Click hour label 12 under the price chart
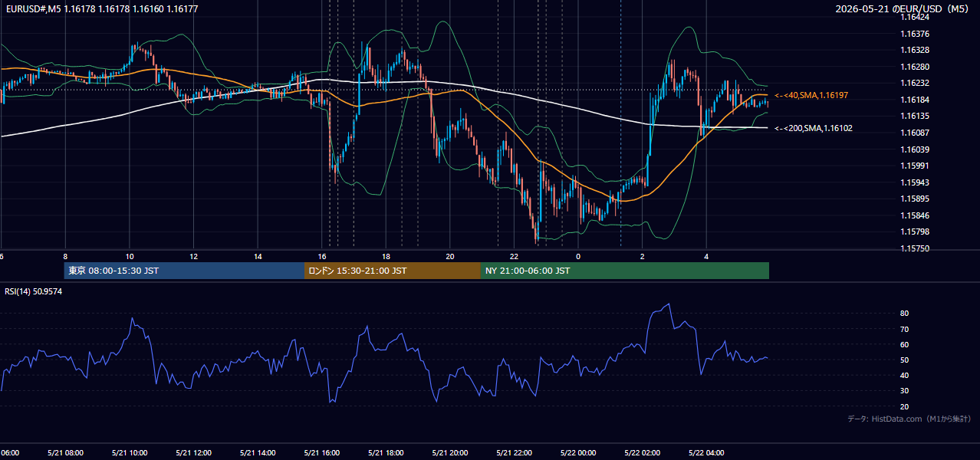The width and height of the screenshot is (980, 460). coord(193,257)
